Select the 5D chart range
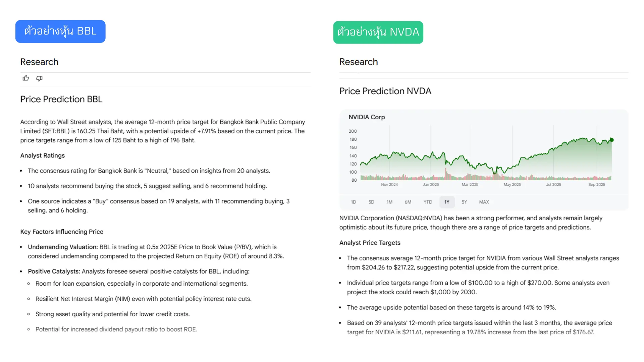The width and height of the screenshot is (644, 362). (371, 202)
